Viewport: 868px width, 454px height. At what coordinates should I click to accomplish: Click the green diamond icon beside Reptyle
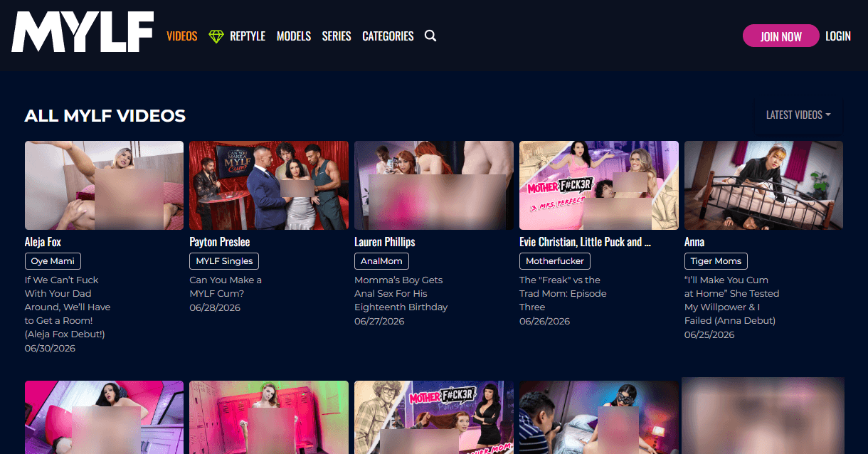[x=216, y=36]
